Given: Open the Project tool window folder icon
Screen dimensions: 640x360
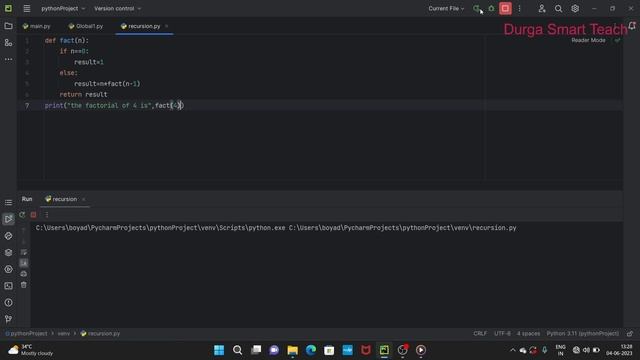Looking at the screenshot, I should tap(8, 26).
